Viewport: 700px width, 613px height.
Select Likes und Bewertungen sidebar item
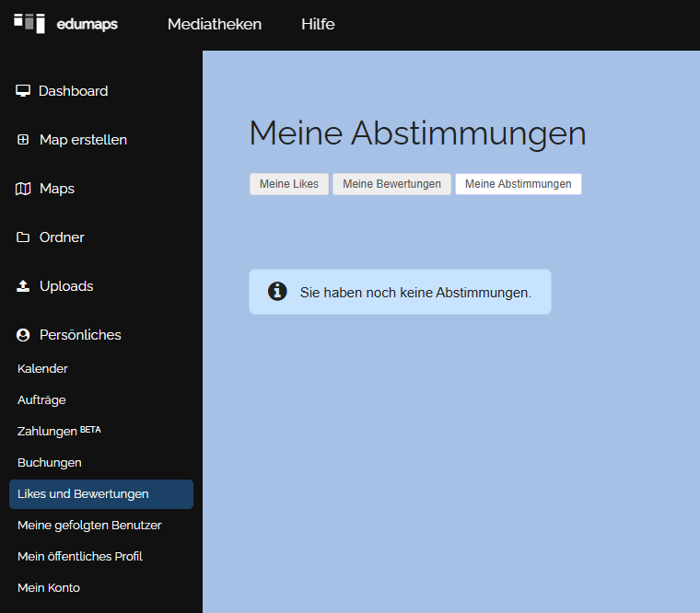point(83,494)
